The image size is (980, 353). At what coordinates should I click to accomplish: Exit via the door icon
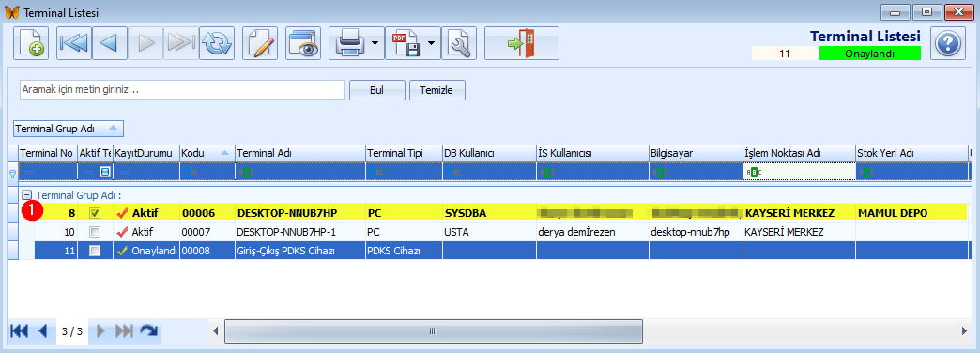coord(522,43)
